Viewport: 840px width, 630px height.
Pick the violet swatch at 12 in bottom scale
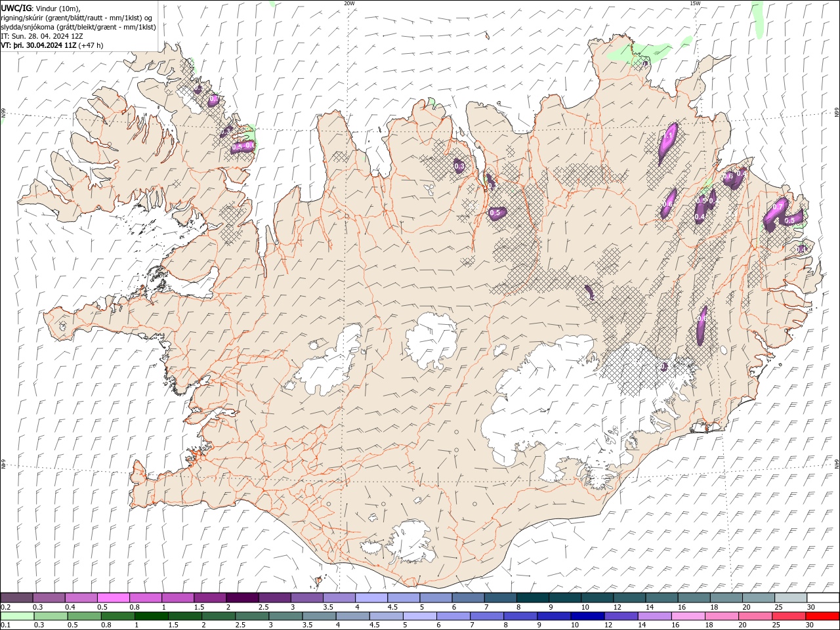(x=621, y=616)
